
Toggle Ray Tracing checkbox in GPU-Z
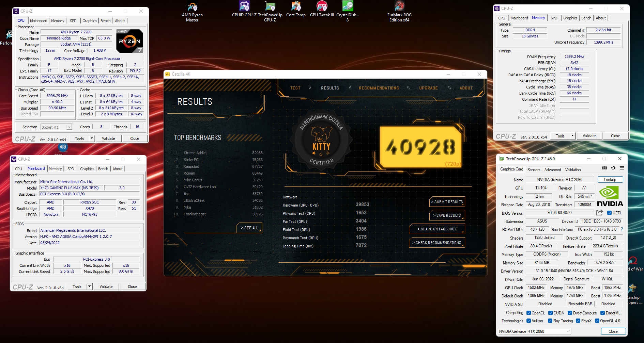click(x=550, y=321)
